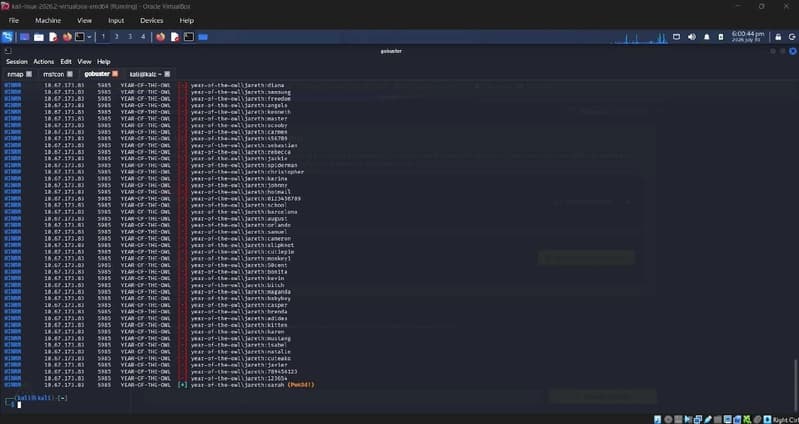Open the notifications bell icon

pos(706,37)
